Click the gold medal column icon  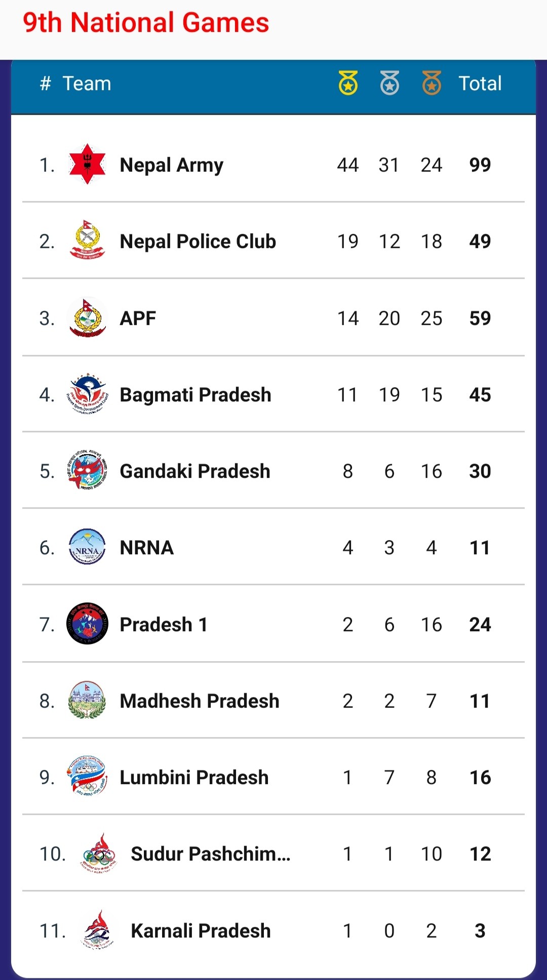coord(348,83)
